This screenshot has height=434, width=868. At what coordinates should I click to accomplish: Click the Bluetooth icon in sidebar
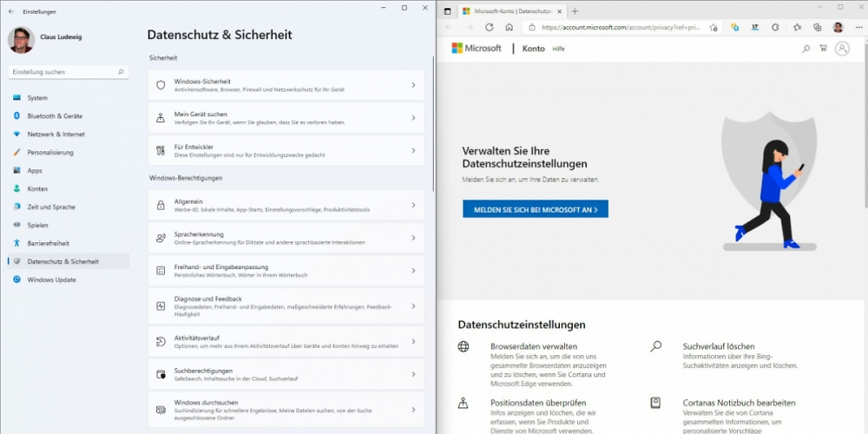click(x=16, y=115)
